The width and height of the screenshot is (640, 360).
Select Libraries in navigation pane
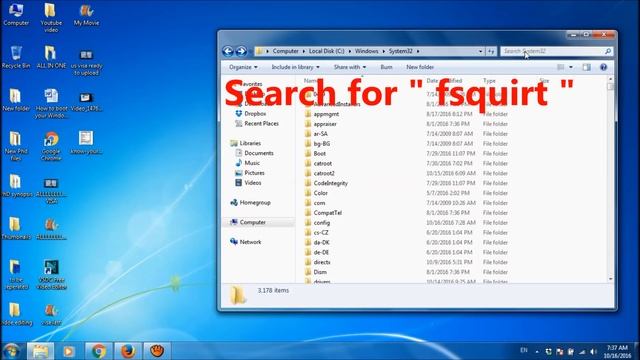(250, 143)
